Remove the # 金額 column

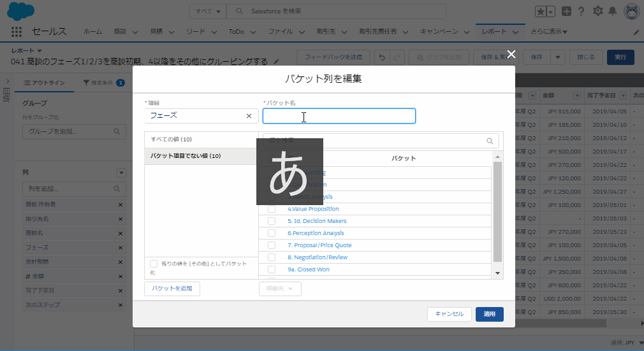tap(121, 276)
